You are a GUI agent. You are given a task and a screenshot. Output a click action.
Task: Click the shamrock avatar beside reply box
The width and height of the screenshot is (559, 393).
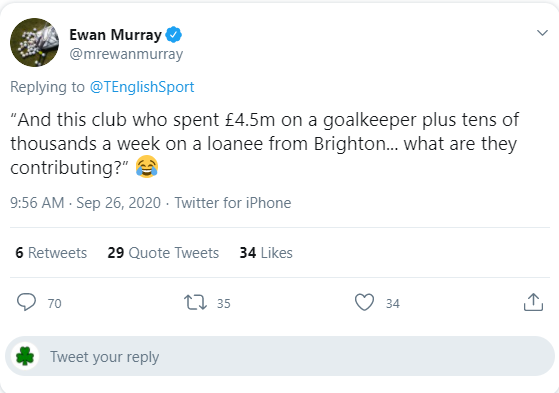[x=25, y=356]
